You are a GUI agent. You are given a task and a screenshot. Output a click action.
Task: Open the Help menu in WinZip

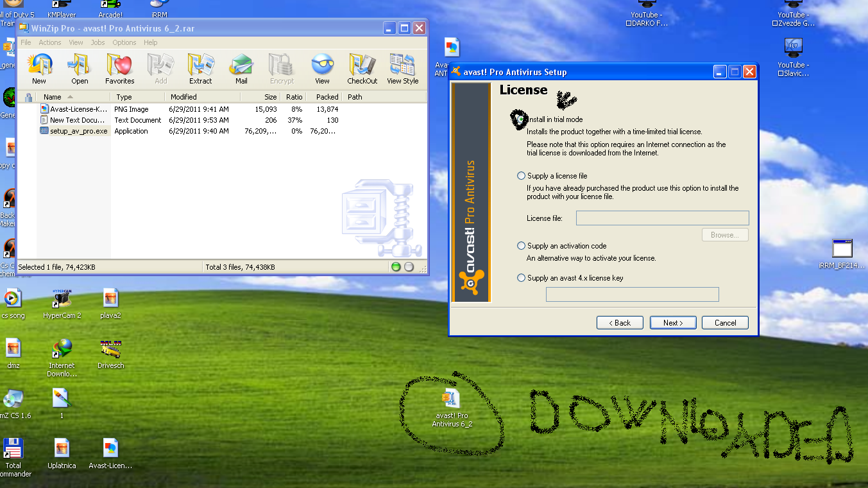tap(150, 42)
